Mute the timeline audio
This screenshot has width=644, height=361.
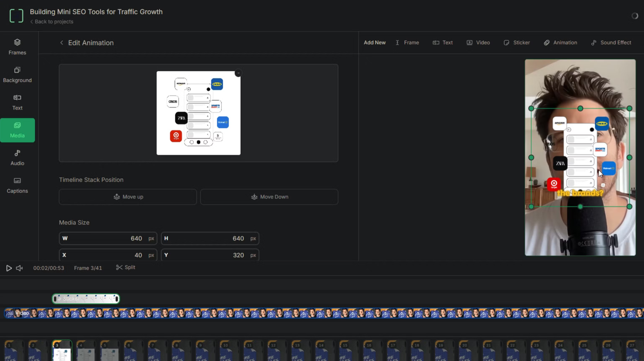pos(19,268)
